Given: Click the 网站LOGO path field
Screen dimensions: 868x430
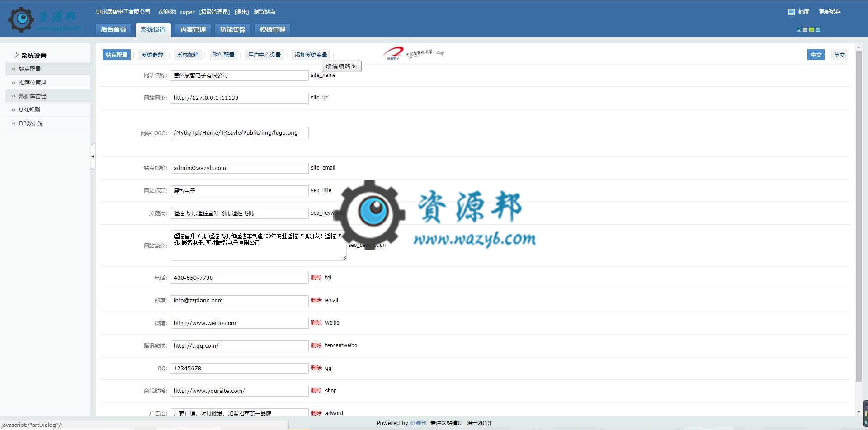Looking at the screenshot, I should tap(240, 133).
